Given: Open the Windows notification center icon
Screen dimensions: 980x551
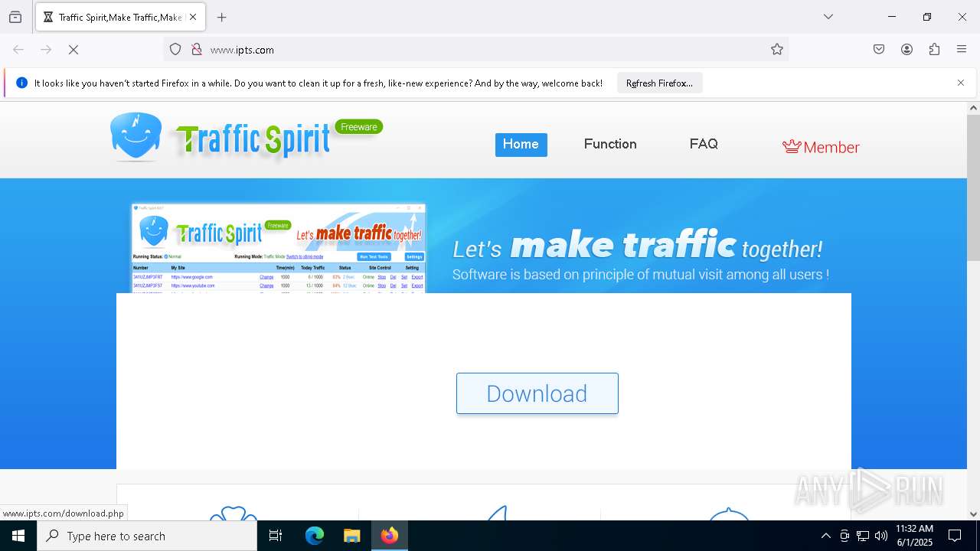Looking at the screenshot, I should [x=955, y=536].
